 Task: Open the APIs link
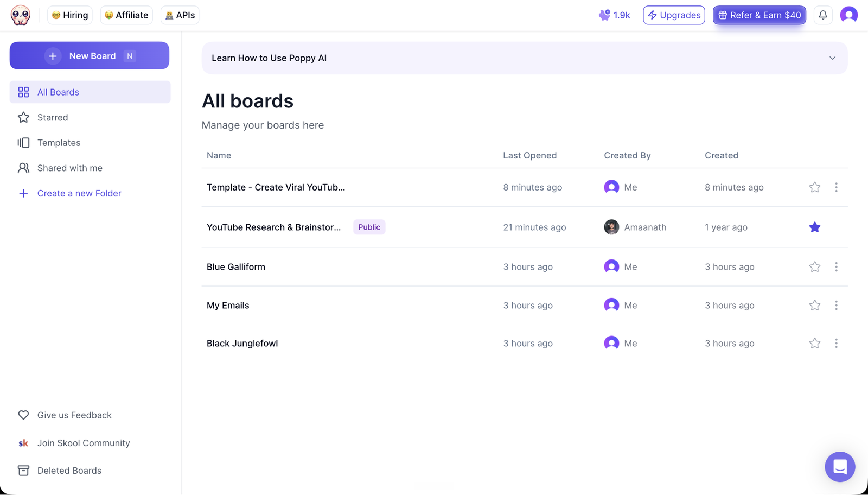(x=180, y=15)
